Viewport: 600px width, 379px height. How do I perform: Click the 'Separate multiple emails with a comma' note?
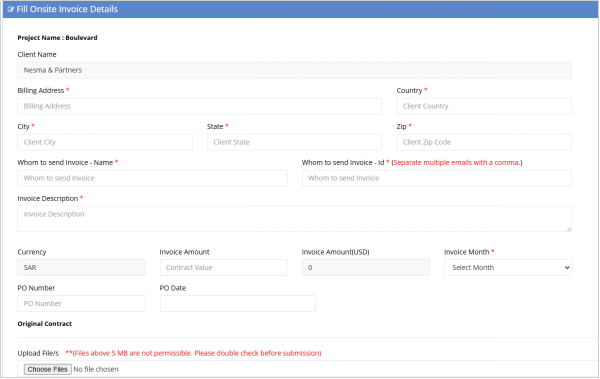click(x=457, y=163)
